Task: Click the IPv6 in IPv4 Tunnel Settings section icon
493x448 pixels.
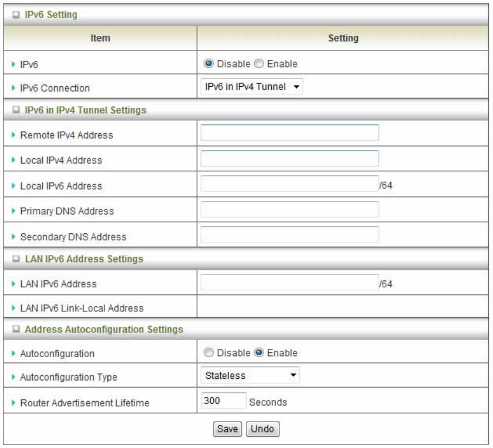Action: click(x=14, y=110)
